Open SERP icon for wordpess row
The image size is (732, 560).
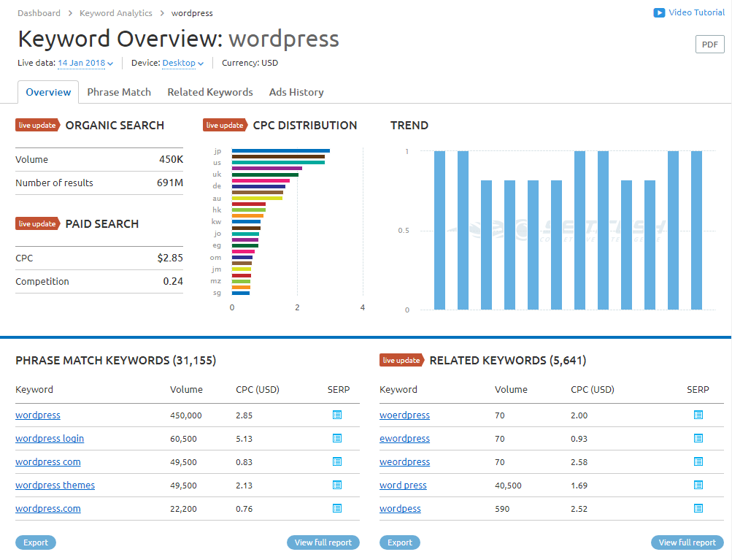[x=698, y=508]
